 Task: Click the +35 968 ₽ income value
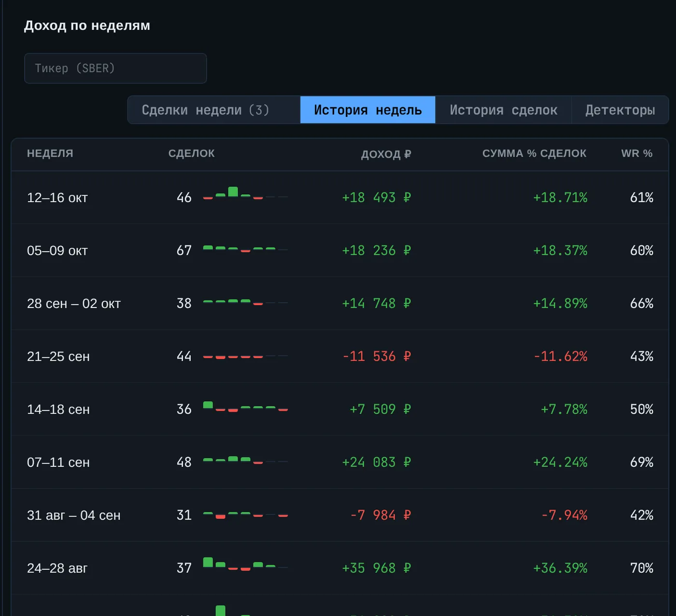point(376,568)
